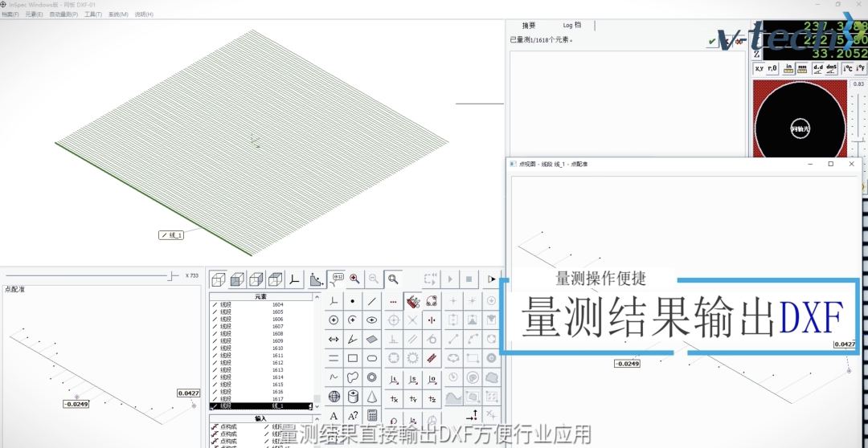Select the front-shaded cube view
Viewport: 868px width, 448px height.
[x=237, y=279]
